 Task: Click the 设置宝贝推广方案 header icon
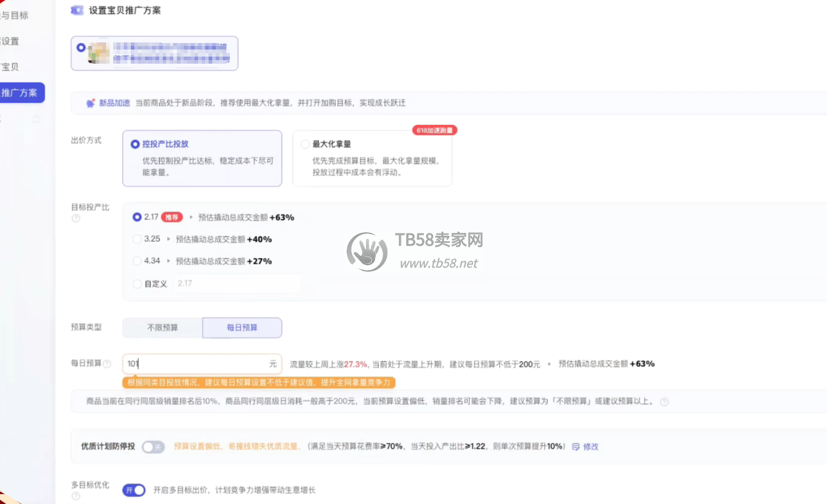(77, 10)
